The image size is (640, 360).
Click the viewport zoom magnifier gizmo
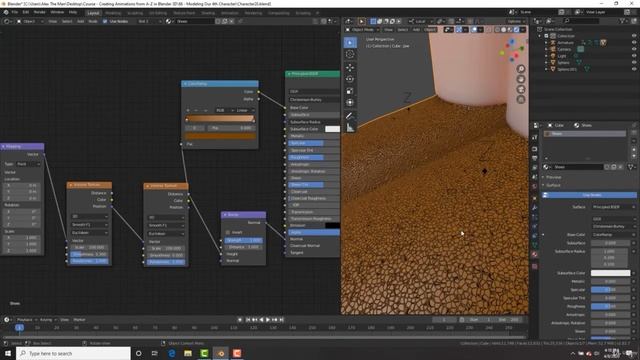(521, 69)
